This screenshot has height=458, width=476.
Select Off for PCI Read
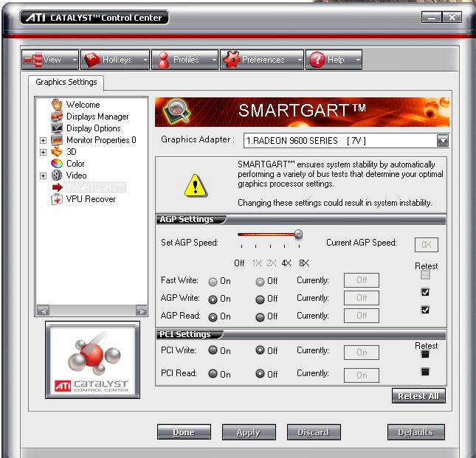[260, 373]
